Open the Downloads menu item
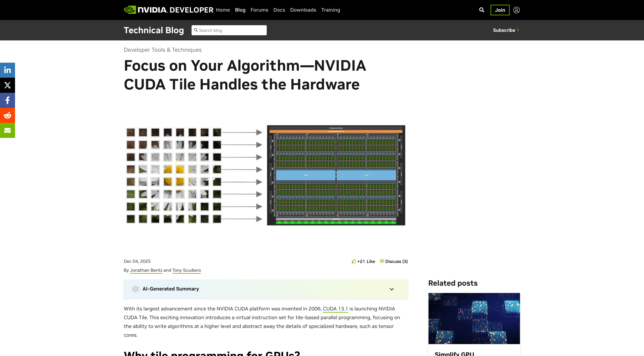 click(303, 10)
